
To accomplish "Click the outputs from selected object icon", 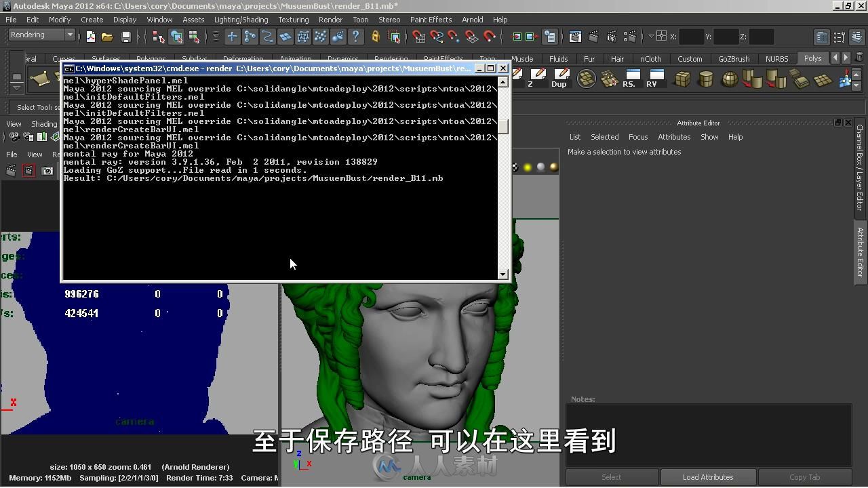I will [x=532, y=37].
